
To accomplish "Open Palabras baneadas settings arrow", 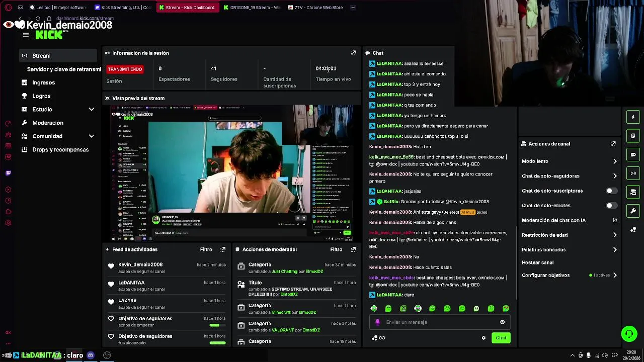I will point(614,250).
